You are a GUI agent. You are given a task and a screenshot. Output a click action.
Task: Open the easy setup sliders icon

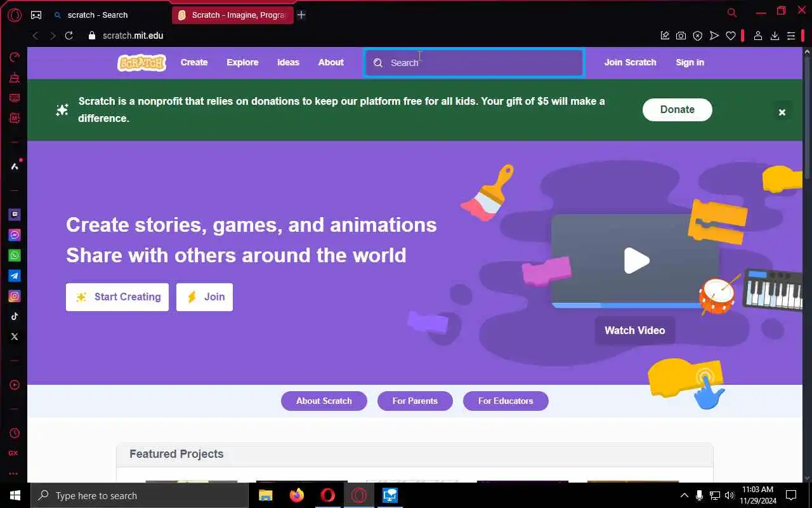click(790, 36)
